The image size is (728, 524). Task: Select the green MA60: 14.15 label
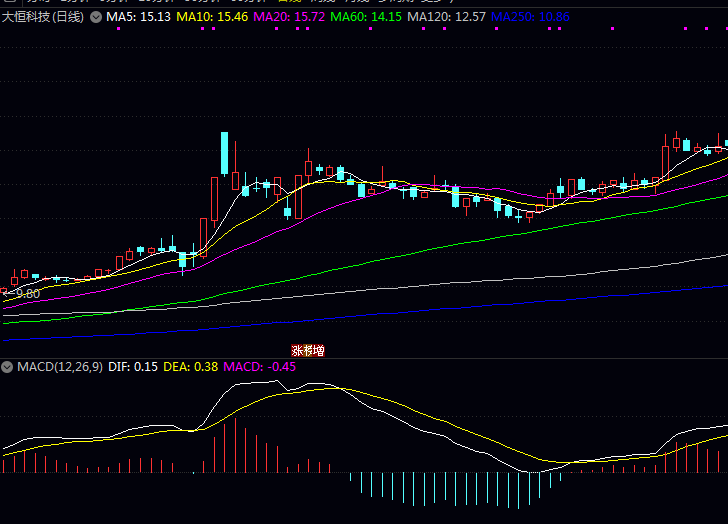tap(366, 17)
